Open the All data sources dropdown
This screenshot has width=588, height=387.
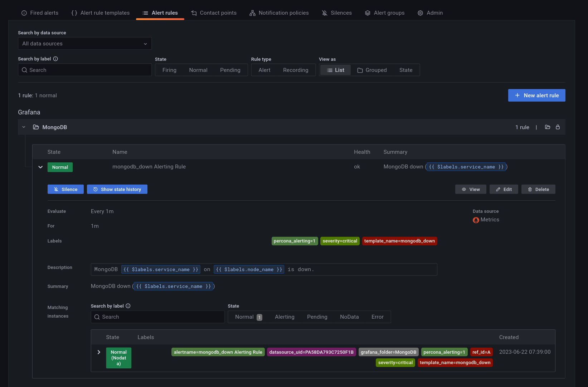click(x=85, y=44)
